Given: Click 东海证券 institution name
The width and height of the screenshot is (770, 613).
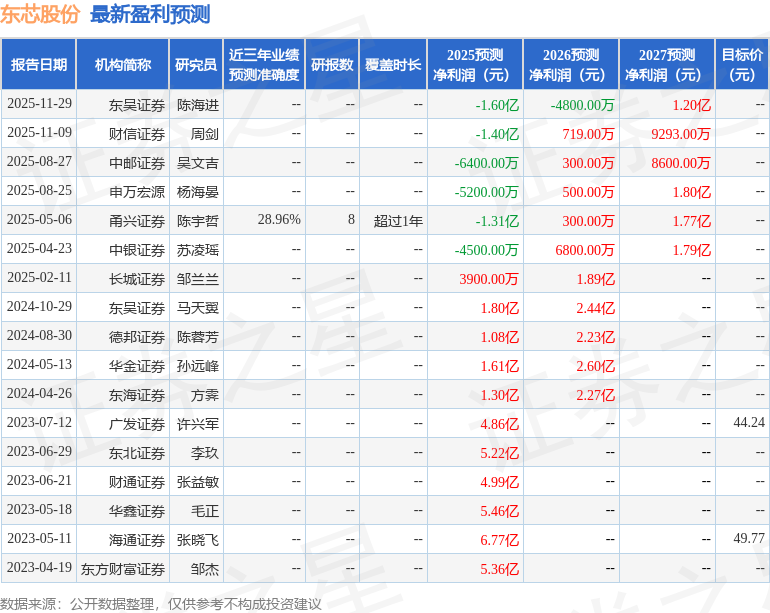Looking at the screenshot, I should click(137, 395).
